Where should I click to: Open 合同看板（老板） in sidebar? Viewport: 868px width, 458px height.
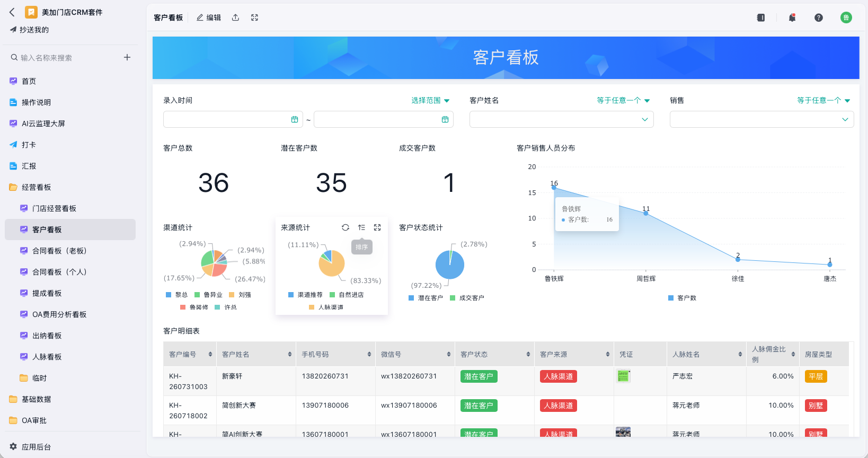coord(70,251)
